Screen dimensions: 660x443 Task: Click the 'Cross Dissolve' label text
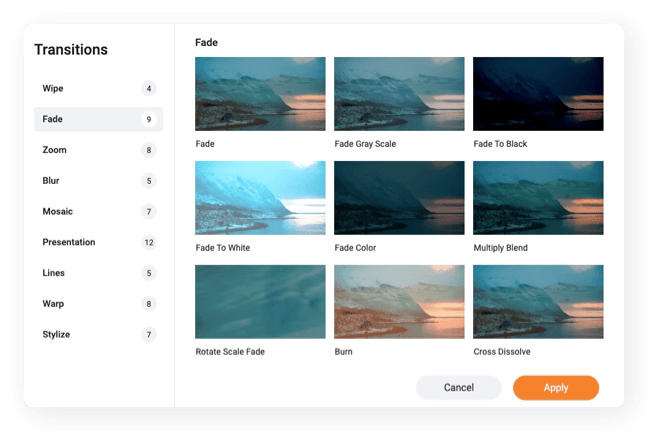coord(502,352)
